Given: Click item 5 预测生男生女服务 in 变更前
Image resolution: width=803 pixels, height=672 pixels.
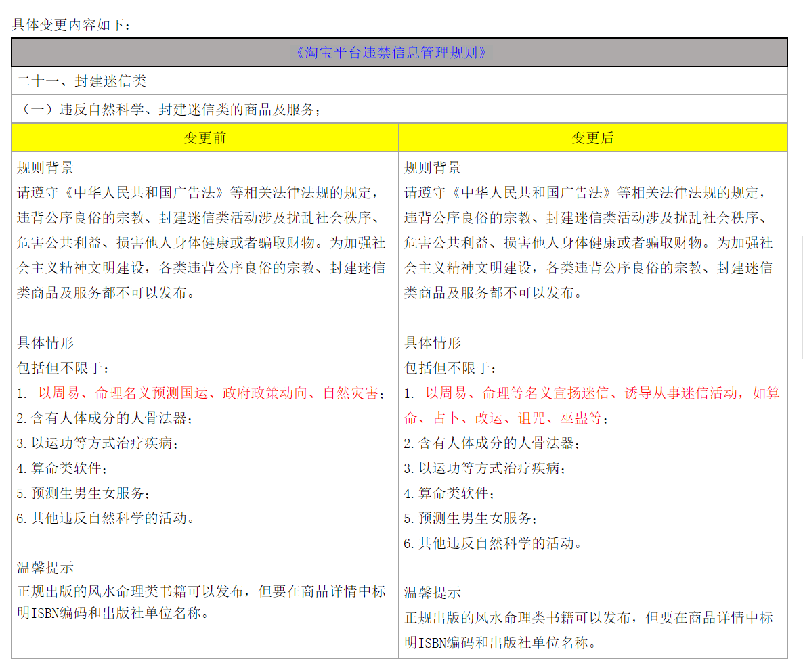Looking at the screenshot, I should pos(83,493).
